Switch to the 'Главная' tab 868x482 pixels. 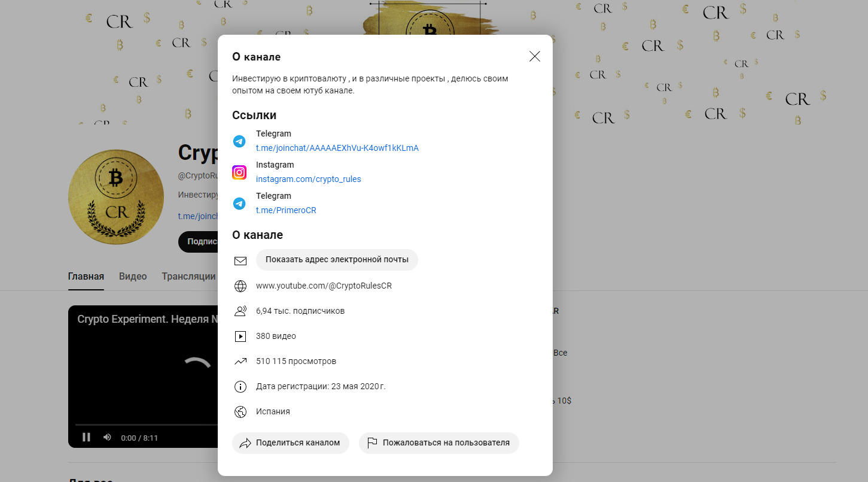(86, 277)
